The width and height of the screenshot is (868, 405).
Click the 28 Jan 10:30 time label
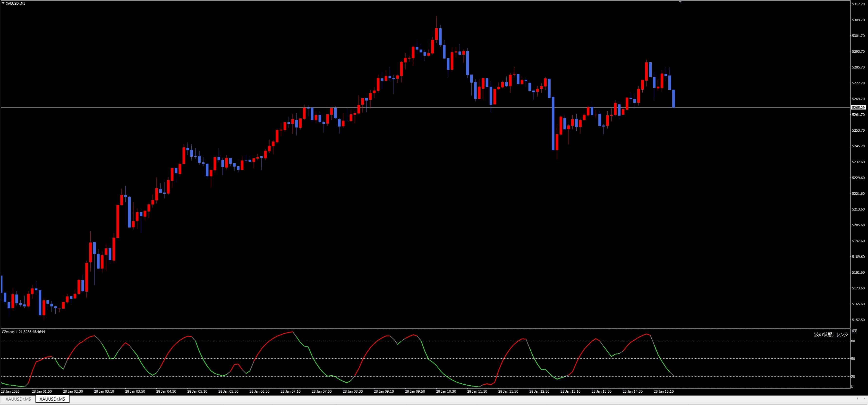446,391
